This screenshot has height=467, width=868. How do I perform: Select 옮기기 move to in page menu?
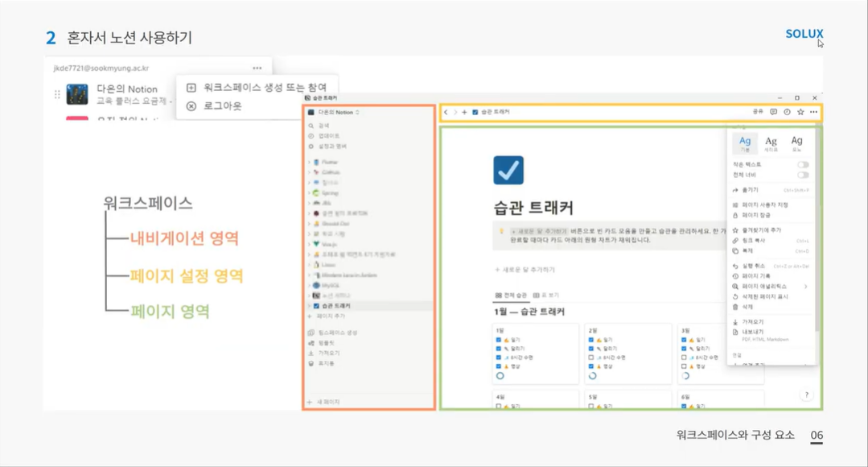pos(771,190)
